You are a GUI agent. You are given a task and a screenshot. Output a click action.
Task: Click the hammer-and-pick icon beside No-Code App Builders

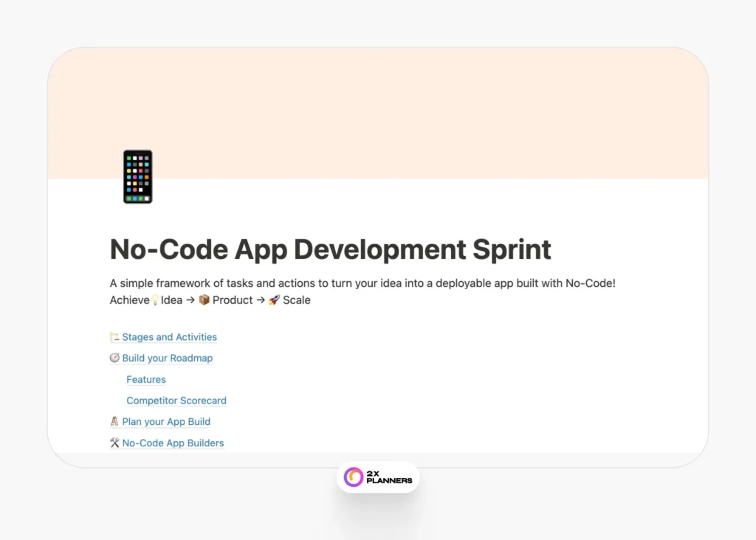pyautogui.click(x=114, y=443)
